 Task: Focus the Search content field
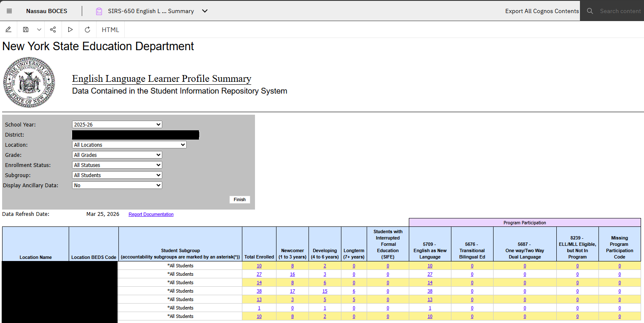coord(620,11)
